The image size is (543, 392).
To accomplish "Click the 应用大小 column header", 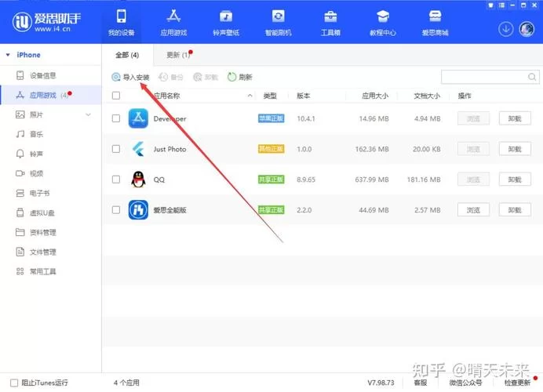I will coord(375,96).
